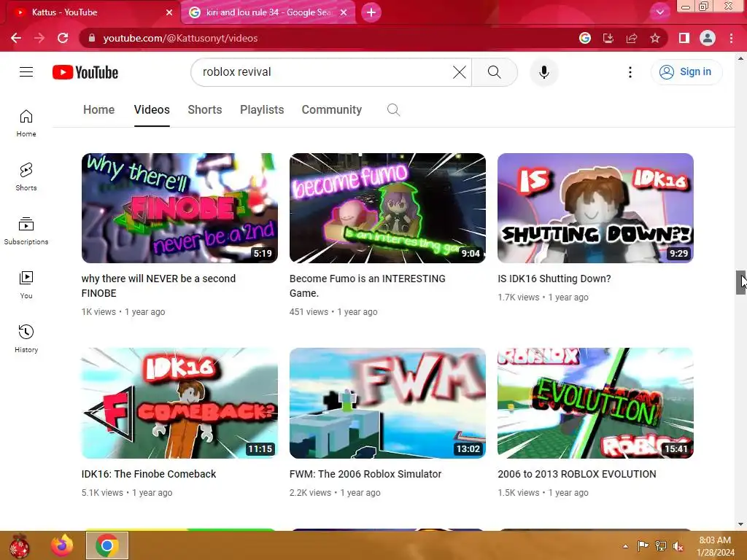This screenshot has width=747, height=560.
Task: Close the Kattus - YouTube tab
Action: 169,12
